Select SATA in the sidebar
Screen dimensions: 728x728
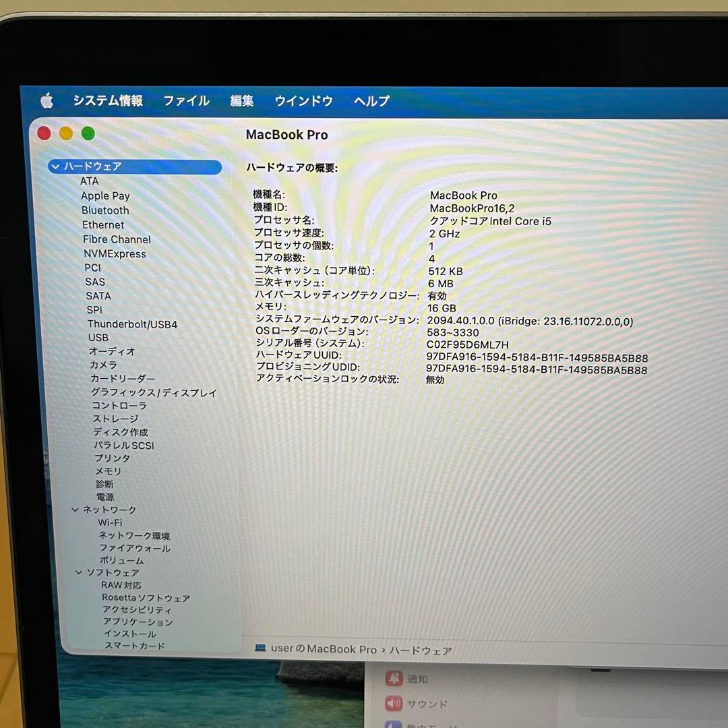98,296
